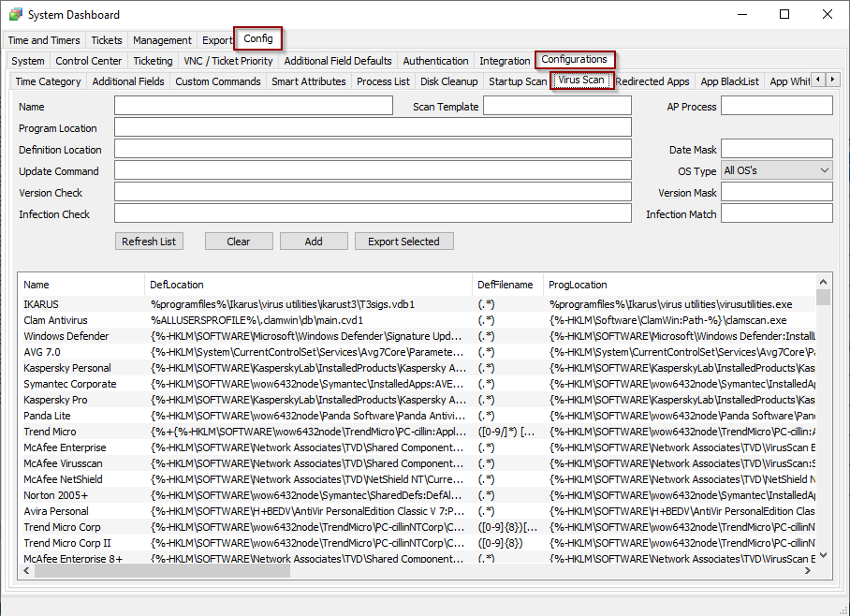Select the Clam Antivirus list entry
The width and height of the screenshot is (850, 616).
tap(55, 320)
